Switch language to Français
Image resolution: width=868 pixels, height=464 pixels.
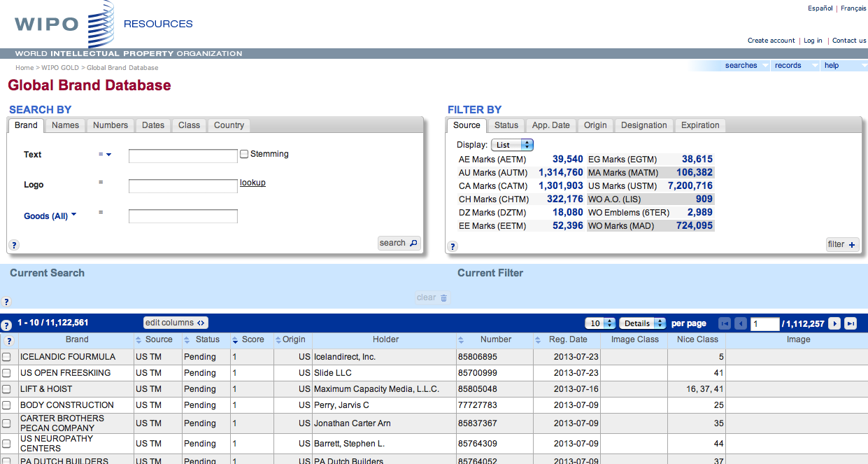[853, 8]
